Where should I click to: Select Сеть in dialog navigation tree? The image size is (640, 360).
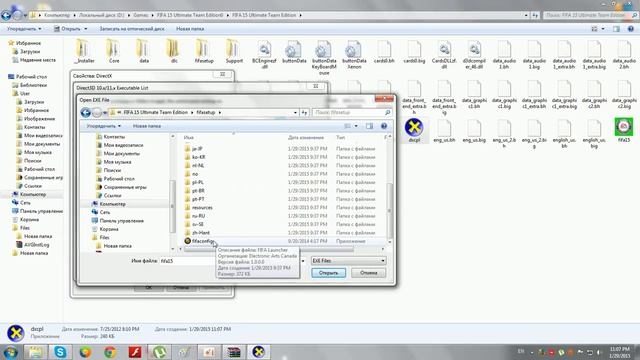[105, 212]
